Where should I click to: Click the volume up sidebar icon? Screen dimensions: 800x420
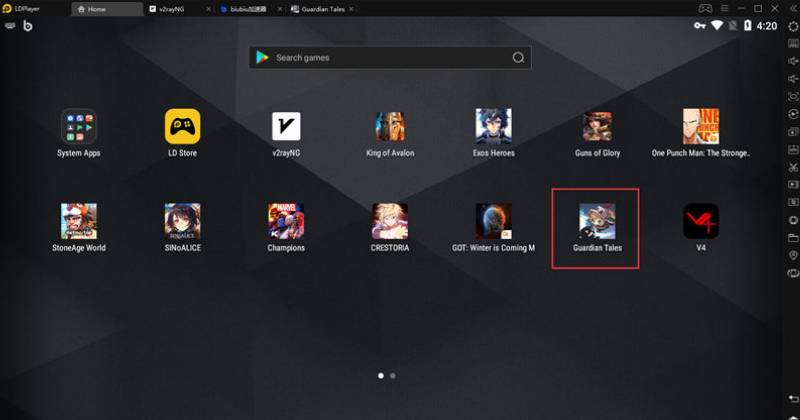pyautogui.click(x=793, y=61)
